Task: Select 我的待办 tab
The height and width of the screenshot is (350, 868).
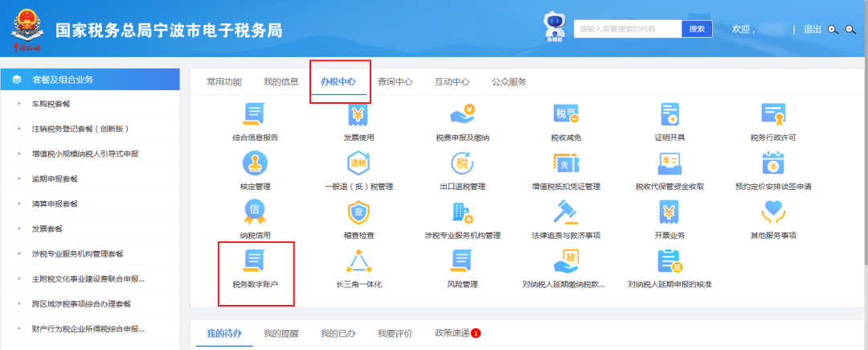Action: [x=224, y=333]
